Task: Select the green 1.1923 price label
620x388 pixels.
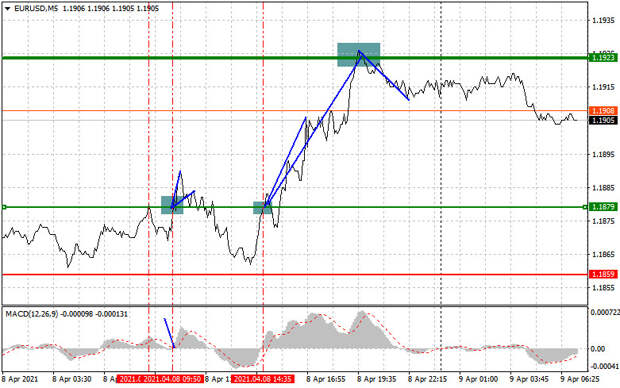Action: tap(603, 58)
